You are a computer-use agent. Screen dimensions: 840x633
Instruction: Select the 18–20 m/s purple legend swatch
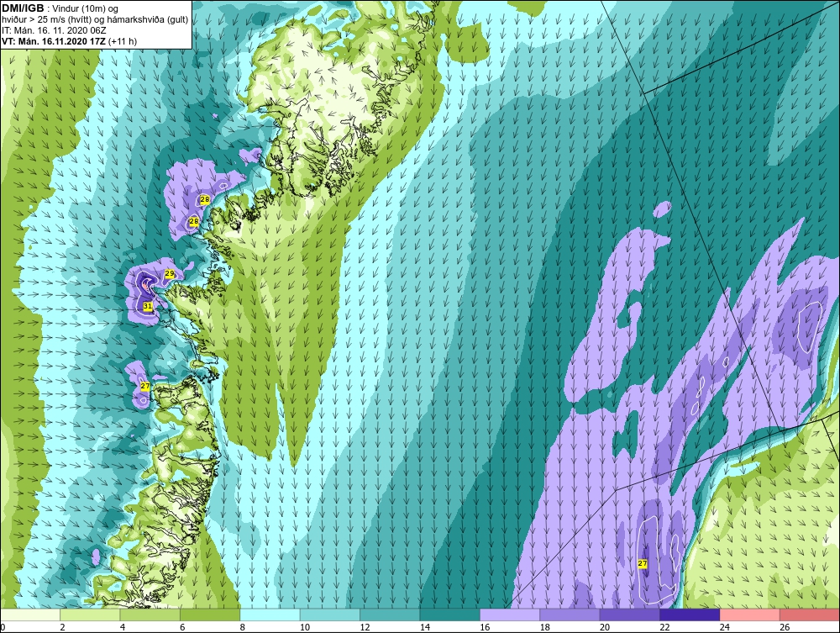pos(570,615)
